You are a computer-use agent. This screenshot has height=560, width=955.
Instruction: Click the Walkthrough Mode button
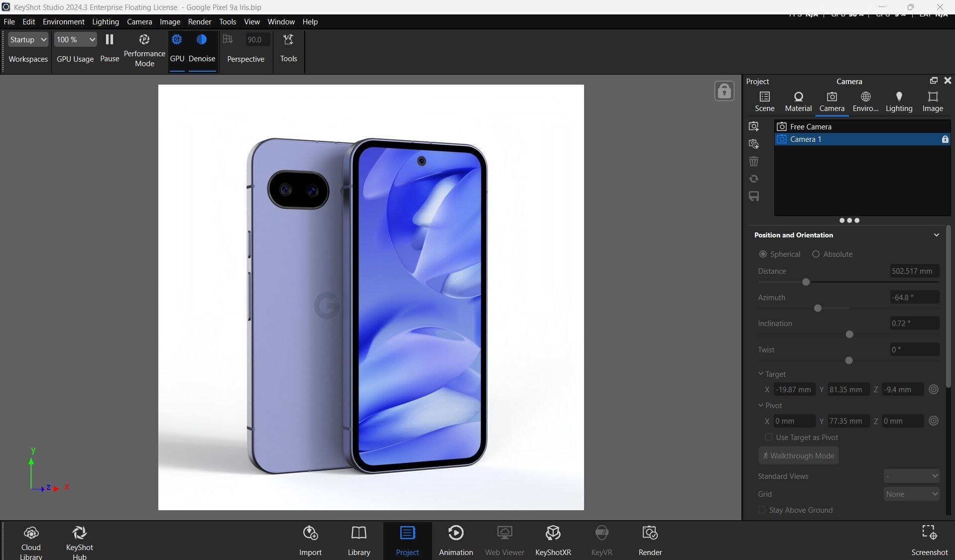click(x=799, y=455)
